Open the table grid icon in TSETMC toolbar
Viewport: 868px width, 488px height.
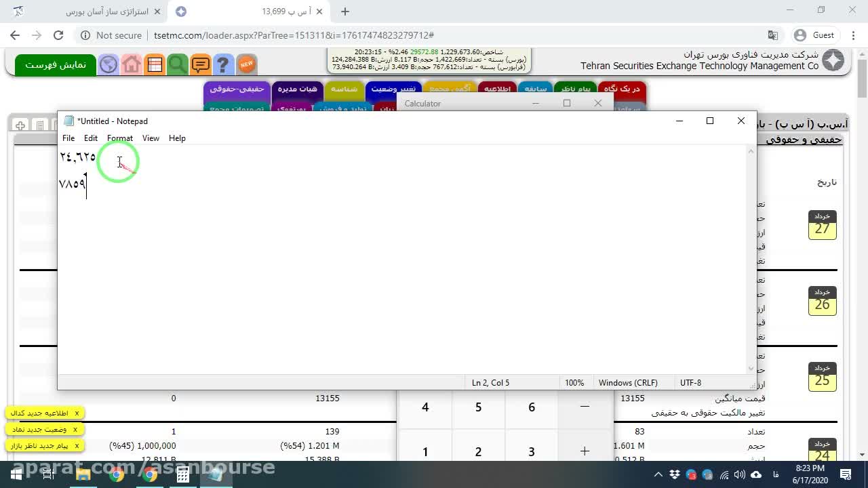click(155, 64)
